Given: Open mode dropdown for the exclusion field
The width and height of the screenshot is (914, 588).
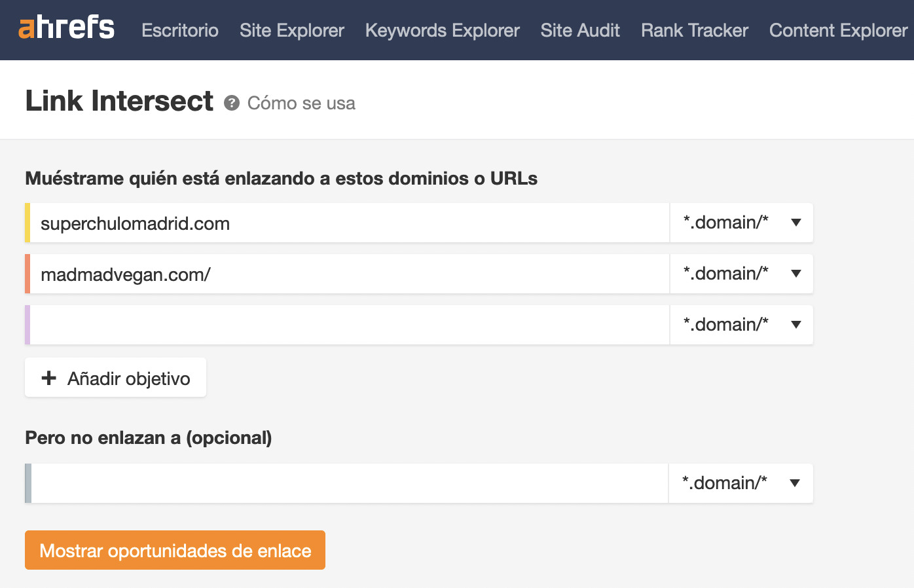Looking at the screenshot, I should pos(740,483).
